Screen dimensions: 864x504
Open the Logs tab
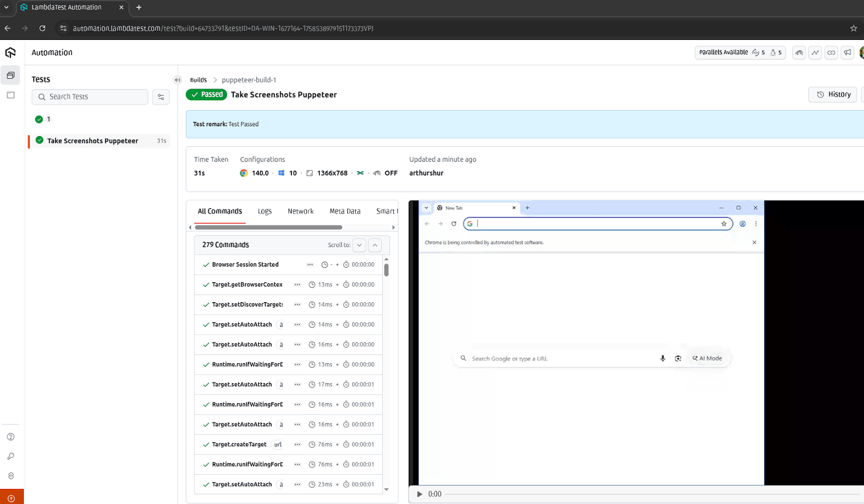[x=265, y=211]
